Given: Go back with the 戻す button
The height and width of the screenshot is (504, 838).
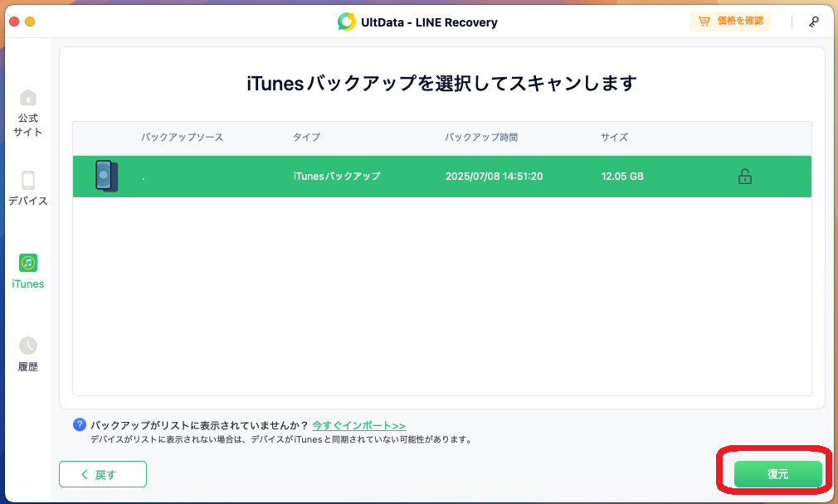Looking at the screenshot, I should click(103, 474).
